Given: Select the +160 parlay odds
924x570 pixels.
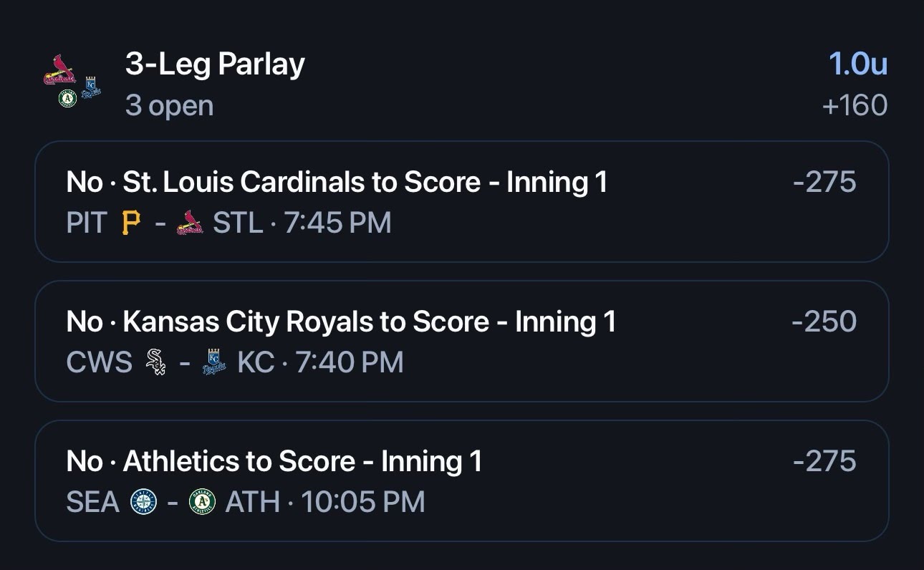Looking at the screenshot, I should (x=855, y=105).
